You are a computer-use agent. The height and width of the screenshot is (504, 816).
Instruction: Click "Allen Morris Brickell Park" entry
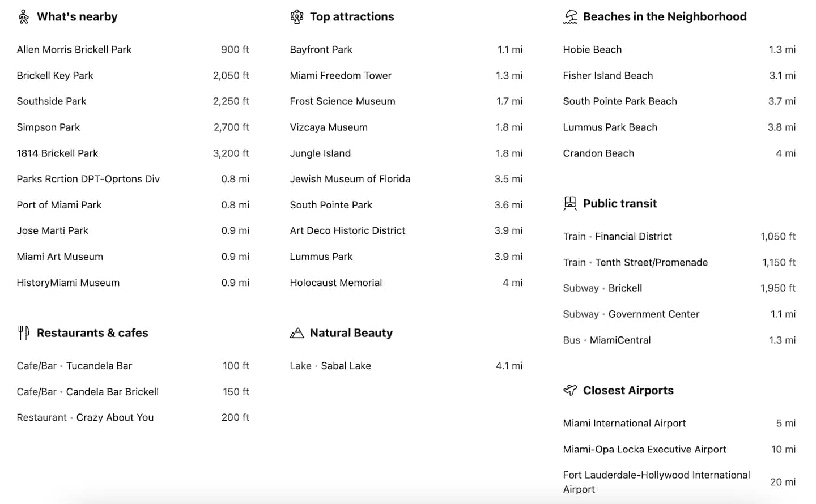click(x=74, y=50)
